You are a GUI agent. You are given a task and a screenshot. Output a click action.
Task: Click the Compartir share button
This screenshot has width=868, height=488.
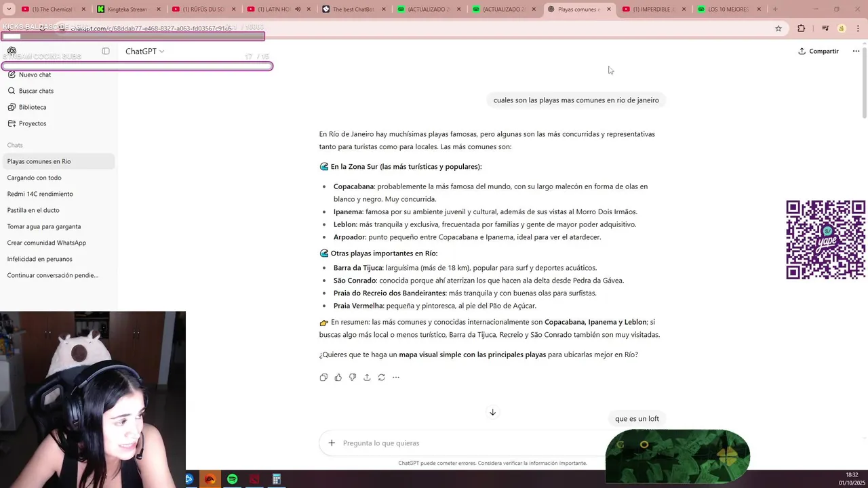818,52
